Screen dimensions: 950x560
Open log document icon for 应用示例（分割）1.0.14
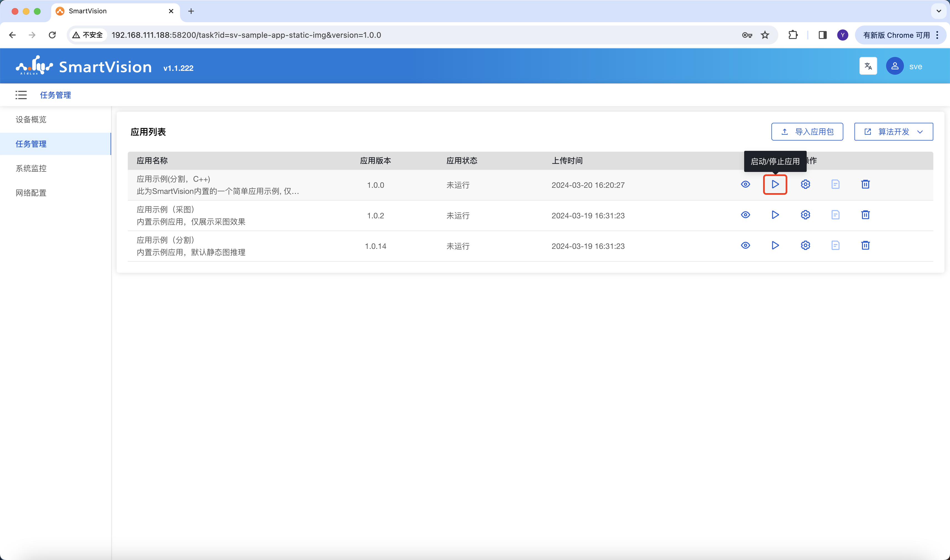[835, 246]
